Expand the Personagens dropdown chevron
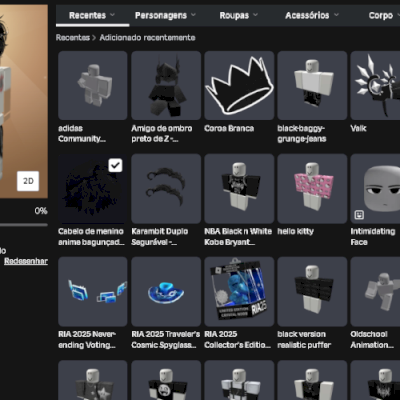 coord(193,15)
